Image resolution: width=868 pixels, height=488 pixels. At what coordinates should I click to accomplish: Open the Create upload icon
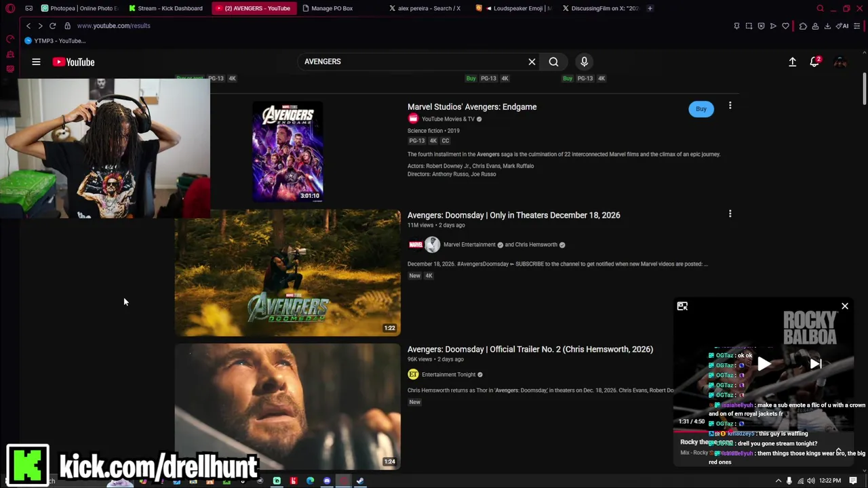coord(792,62)
